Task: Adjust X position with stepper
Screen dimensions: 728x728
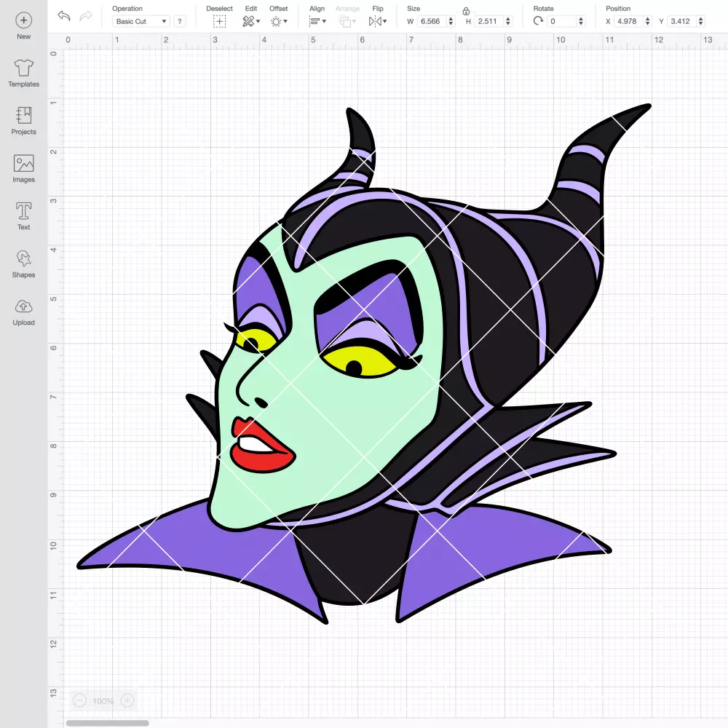Action: tap(648, 21)
